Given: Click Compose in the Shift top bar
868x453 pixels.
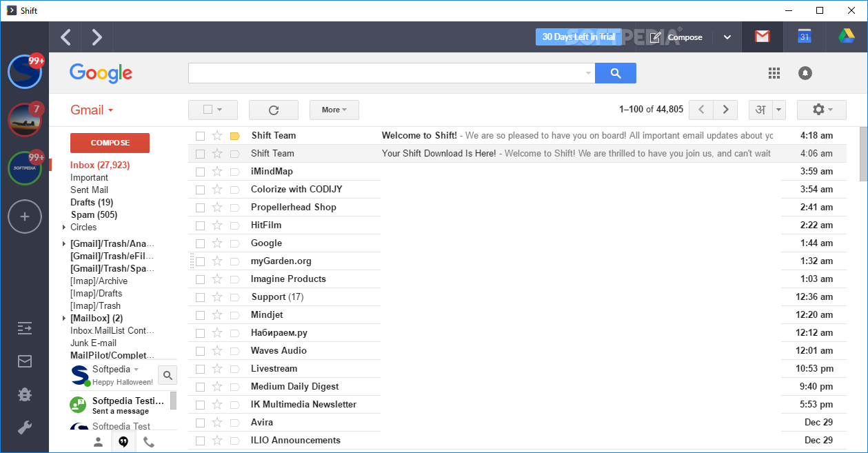Looking at the screenshot, I should point(676,37).
